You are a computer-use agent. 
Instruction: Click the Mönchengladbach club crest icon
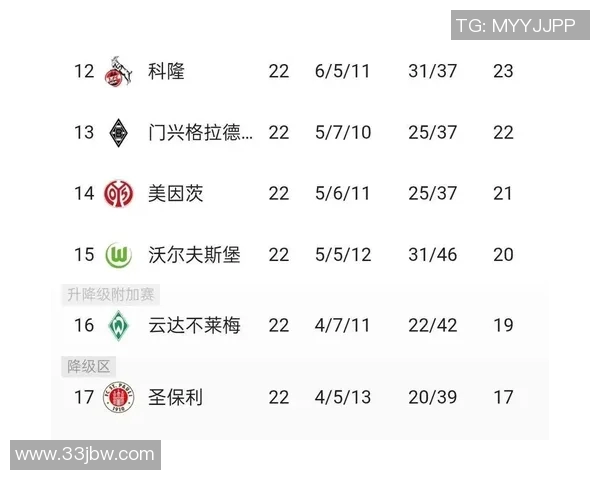click(x=118, y=134)
